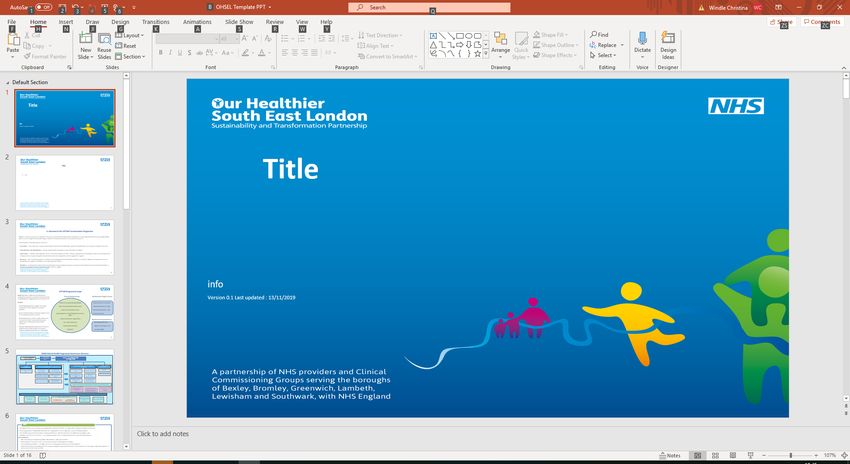
Task: Click the zoom slider in the status bar
Action: (x=790, y=455)
